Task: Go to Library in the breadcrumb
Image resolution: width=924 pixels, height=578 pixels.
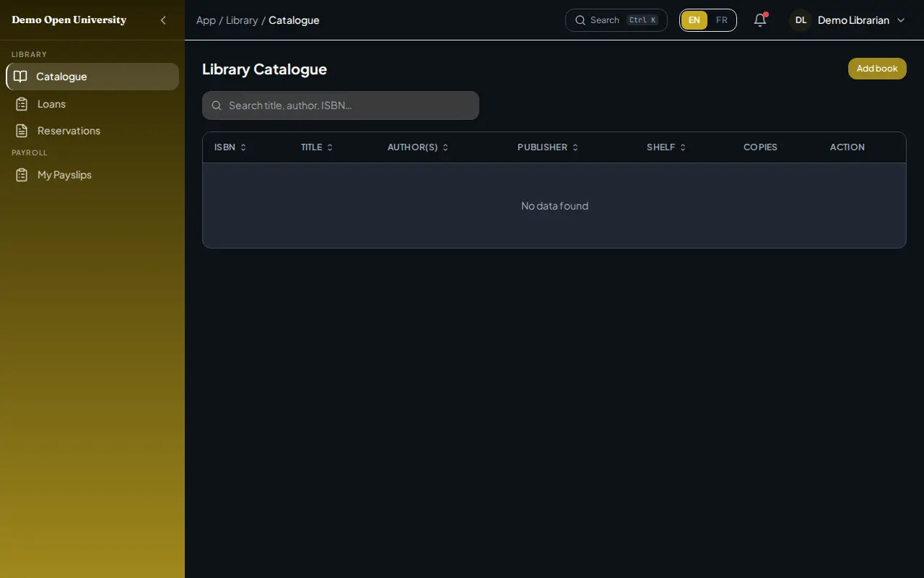Action: point(242,20)
